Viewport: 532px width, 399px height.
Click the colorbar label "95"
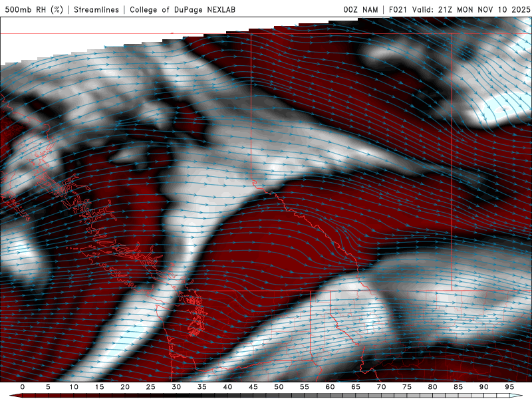(509, 387)
